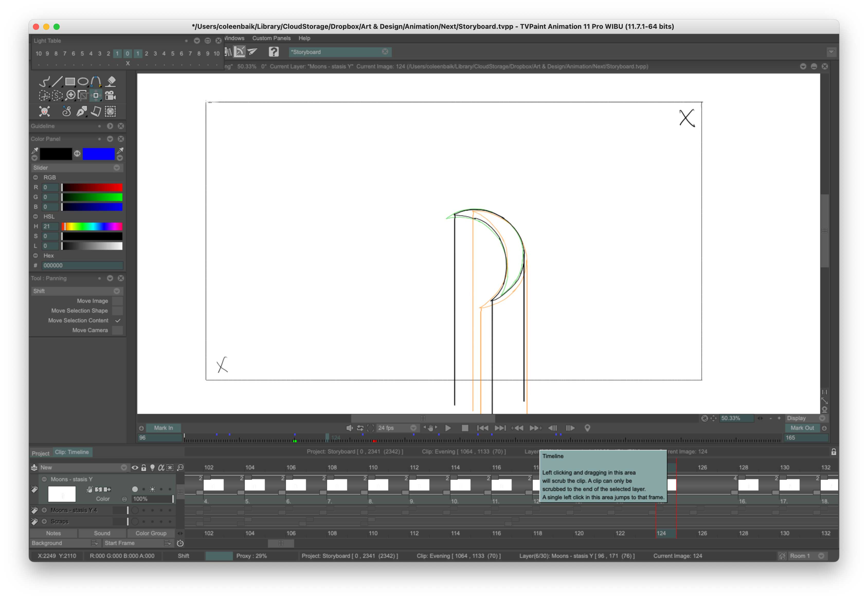
Task: Select the filled rectangle tool
Action: (70, 81)
